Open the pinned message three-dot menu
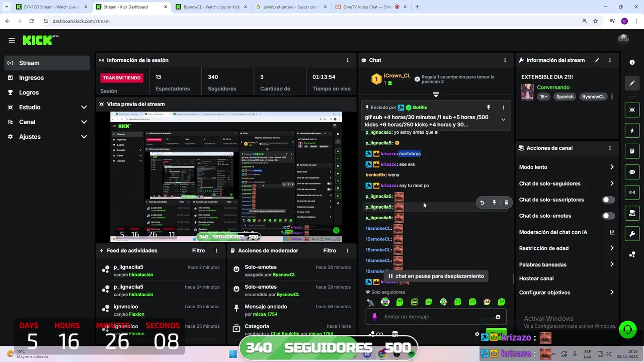644x362 pixels. click(503, 108)
